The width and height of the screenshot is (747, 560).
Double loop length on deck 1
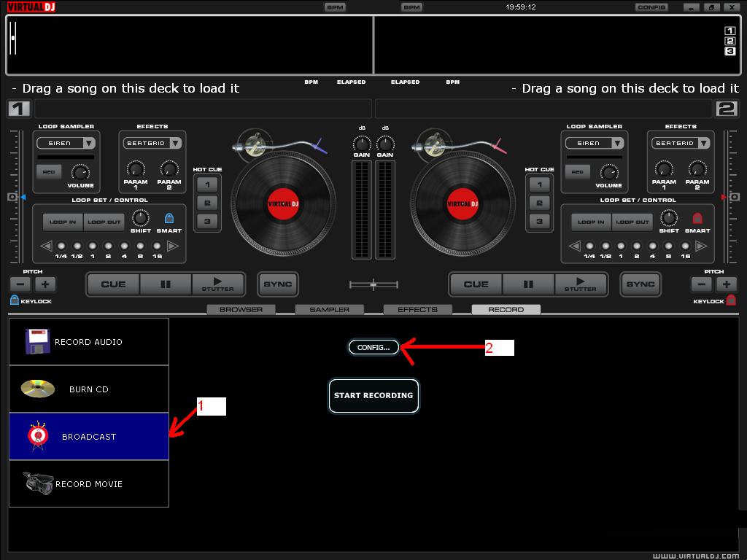pyautogui.click(x=173, y=246)
